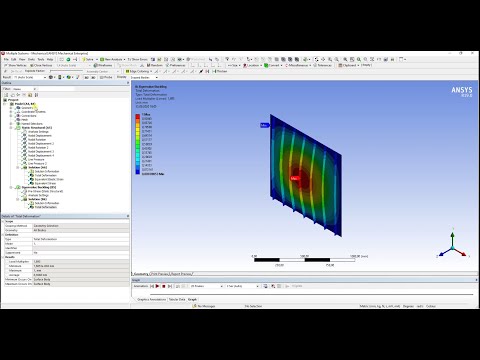The width and height of the screenshot is (480, 360).
Task: Click red swatch in contour legend
Action: (x=138, y=117)
